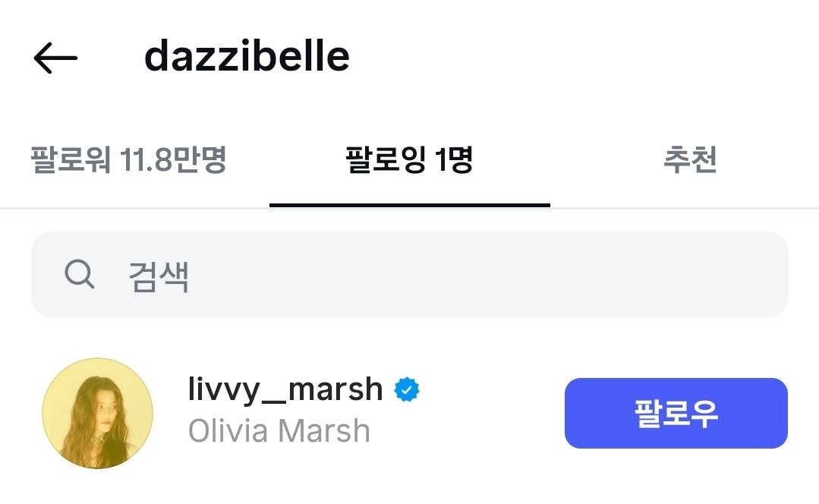Image resolution: width=819 pixels, height=504 pixels.
Task: Click the blue verified badge
Action: (x=406, y=389)
